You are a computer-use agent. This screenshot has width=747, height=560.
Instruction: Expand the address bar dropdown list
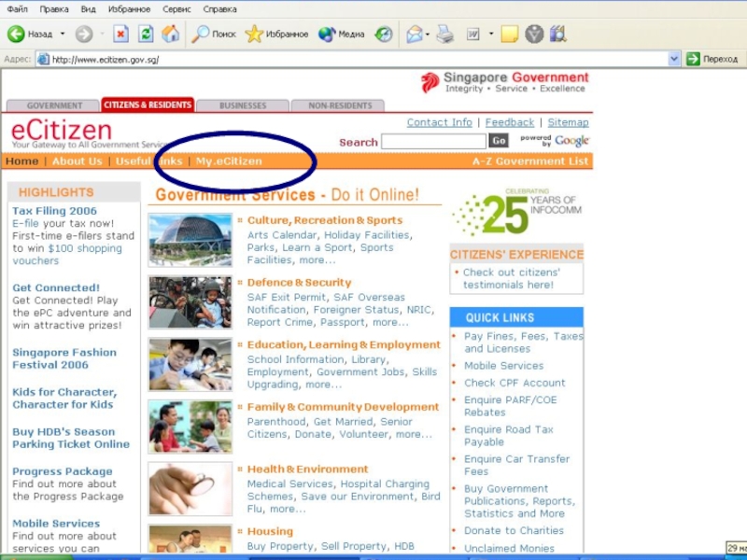click(x=673, y=59)
